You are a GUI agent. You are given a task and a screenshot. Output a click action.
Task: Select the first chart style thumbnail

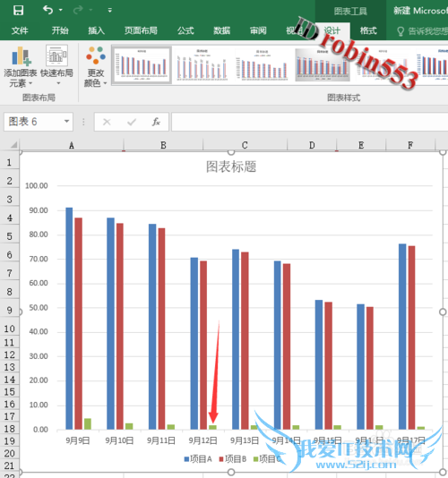[x=142, y=64]
